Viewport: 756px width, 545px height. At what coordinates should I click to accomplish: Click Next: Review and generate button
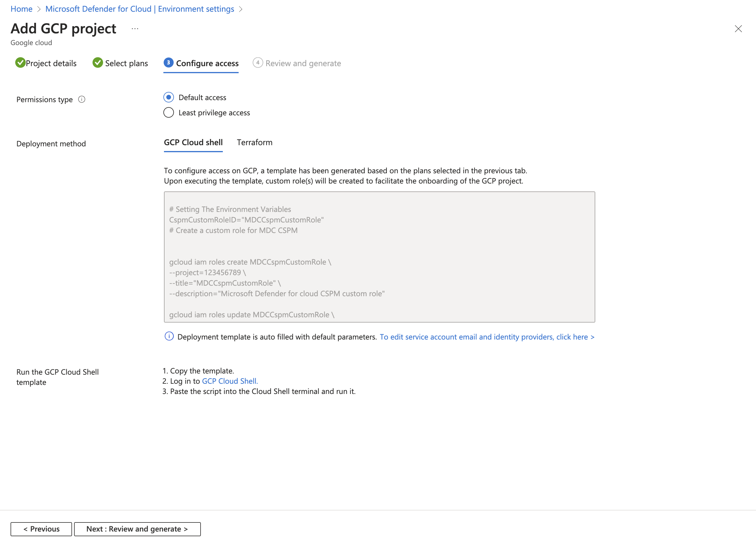[137, 528]
